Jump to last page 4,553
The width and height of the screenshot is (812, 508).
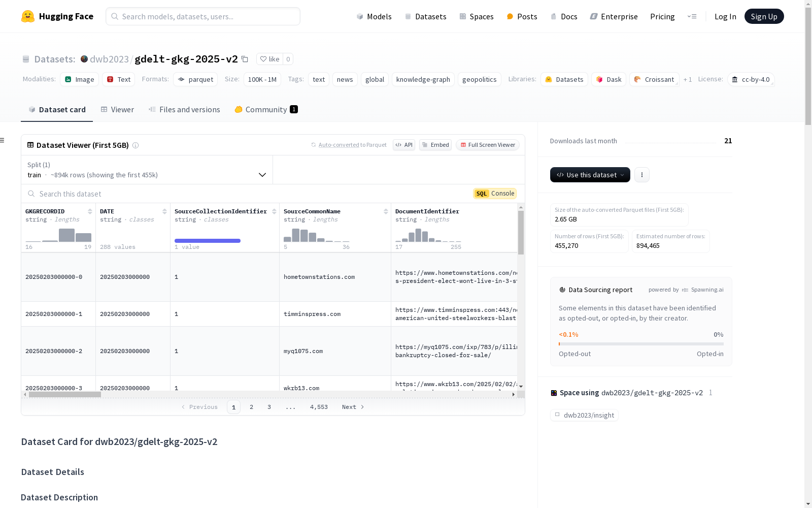click(x=319, y=407)
